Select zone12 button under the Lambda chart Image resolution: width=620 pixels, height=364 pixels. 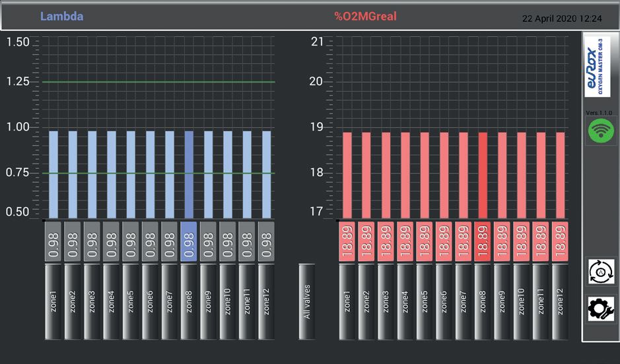point(266,302)
